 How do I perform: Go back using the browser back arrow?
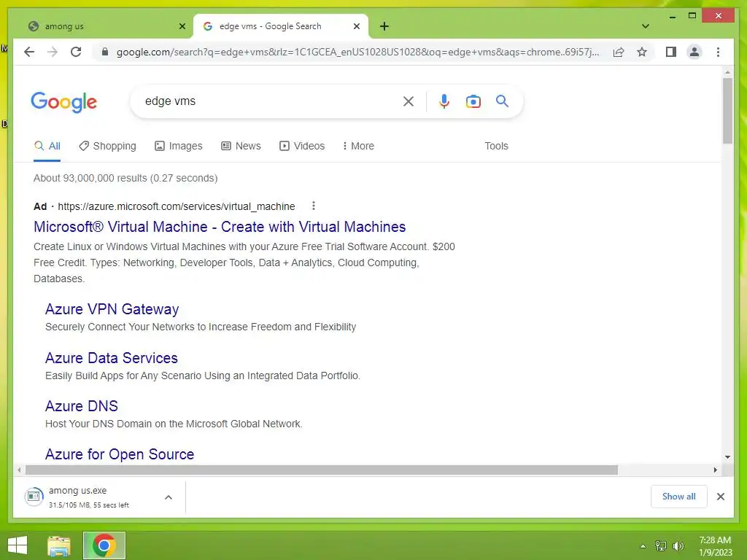[x=29, y=52]
